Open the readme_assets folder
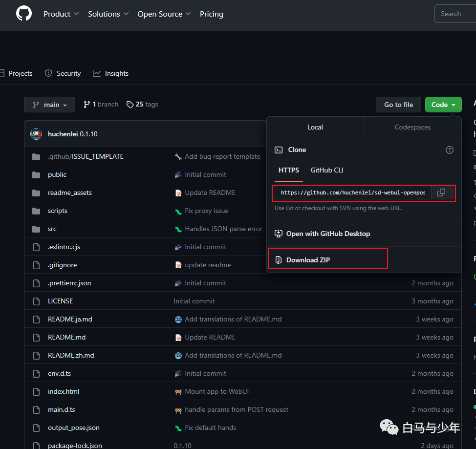Screen dimensions: 476x449 [x=70, y=193]
